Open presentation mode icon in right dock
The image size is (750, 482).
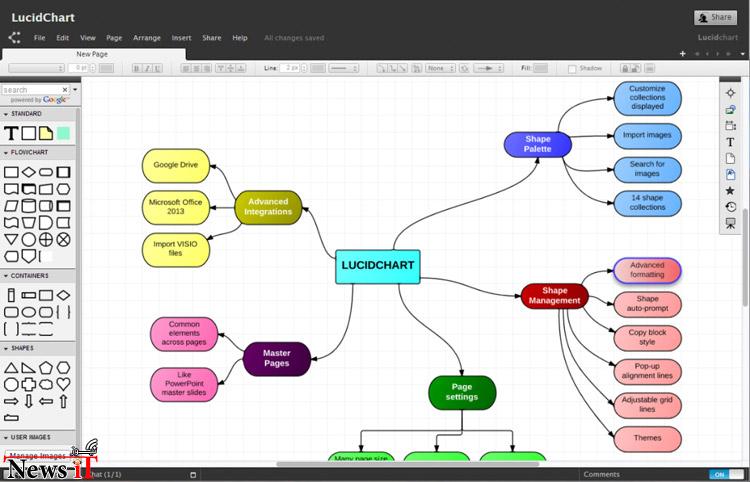tap(730, 223)
